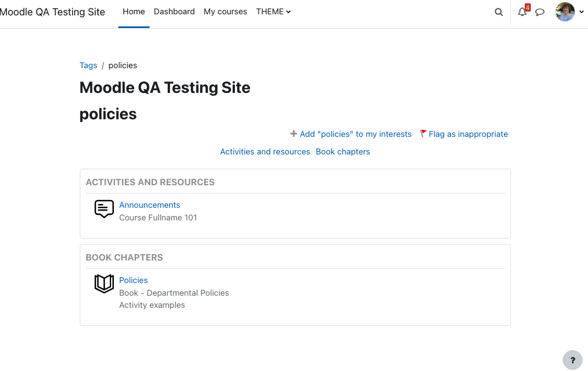This screenshot has height=371, width=588.
Task: Open the search magnifier icon
Action: (498, 12)
